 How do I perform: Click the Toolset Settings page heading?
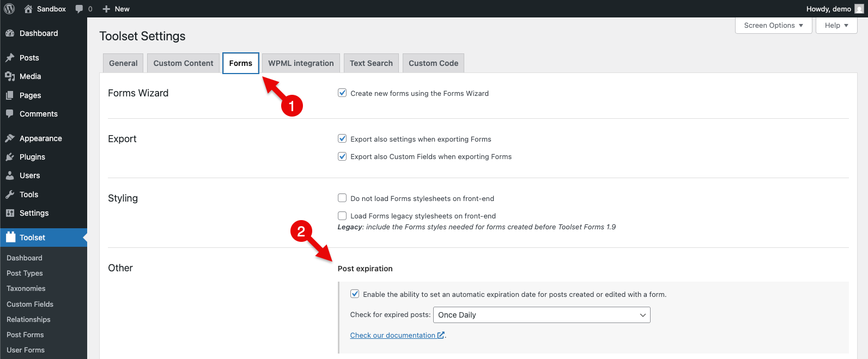(x=142, y=36)
